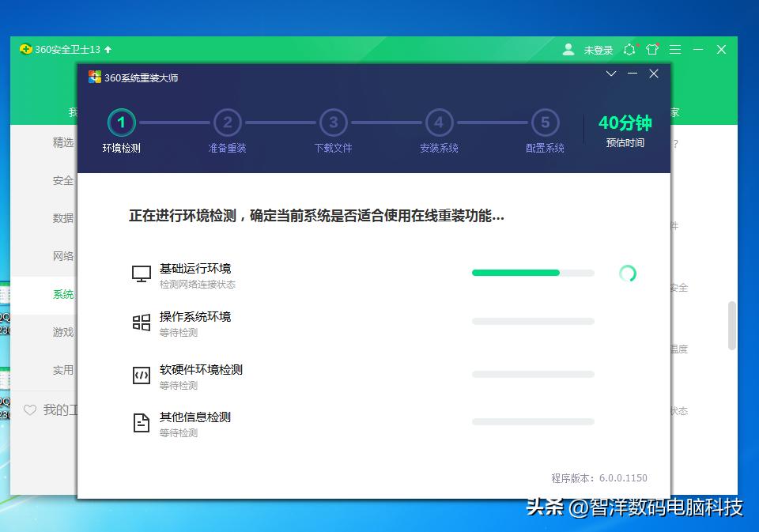This screenshot has height=532, width=759.
Task: Toggle the heart icon next to 我的工
Action: pyautogui.click(x=30, y=410)
